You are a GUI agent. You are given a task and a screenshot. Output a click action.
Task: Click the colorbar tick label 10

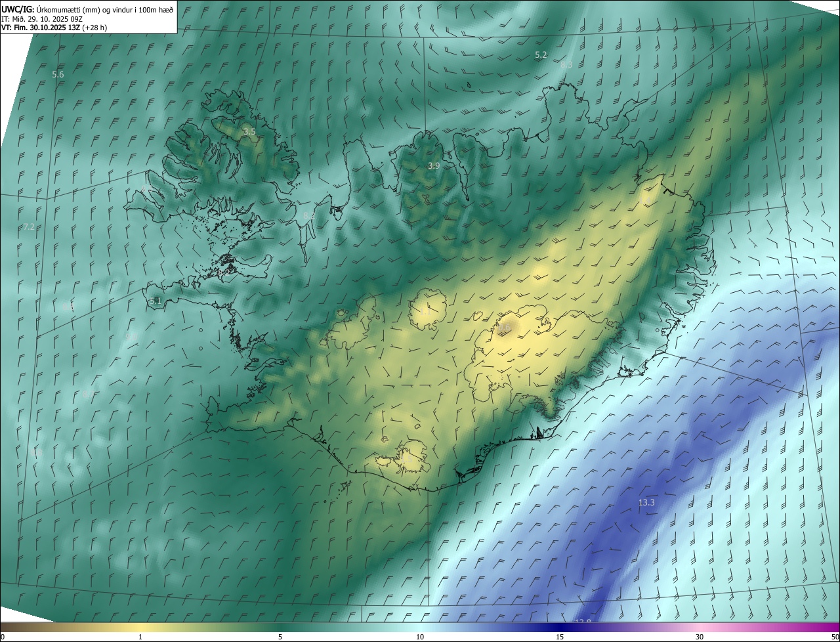[x=420, y=637]
